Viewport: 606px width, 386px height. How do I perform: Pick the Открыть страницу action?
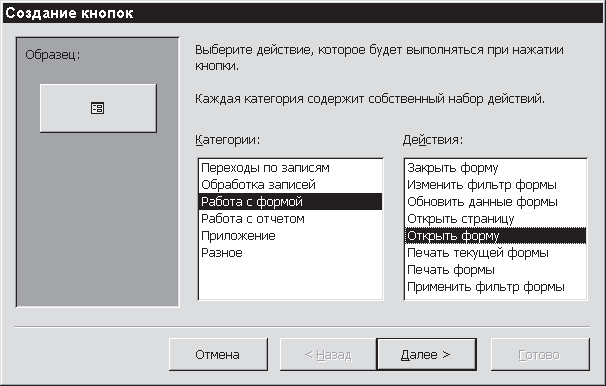click(495, 219)
